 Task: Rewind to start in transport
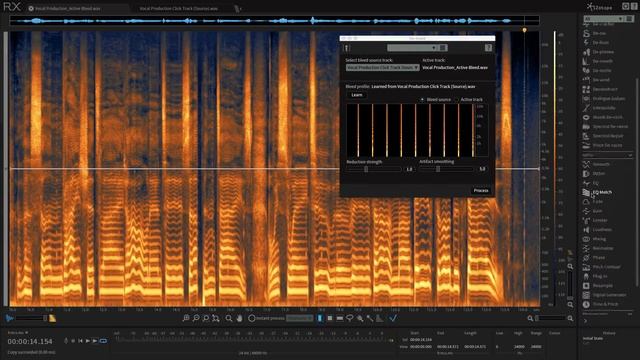pos(80,341)
